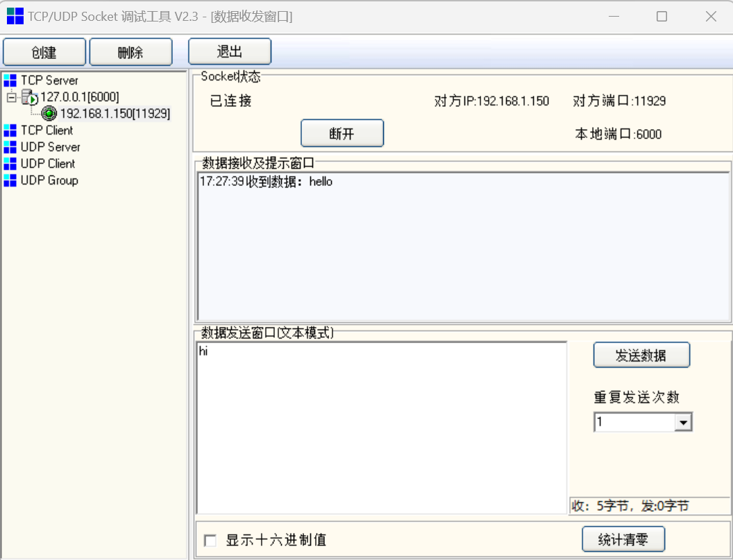Click the TCP Client category icon
Screen dimensions: 733x560
pos(10,130)
